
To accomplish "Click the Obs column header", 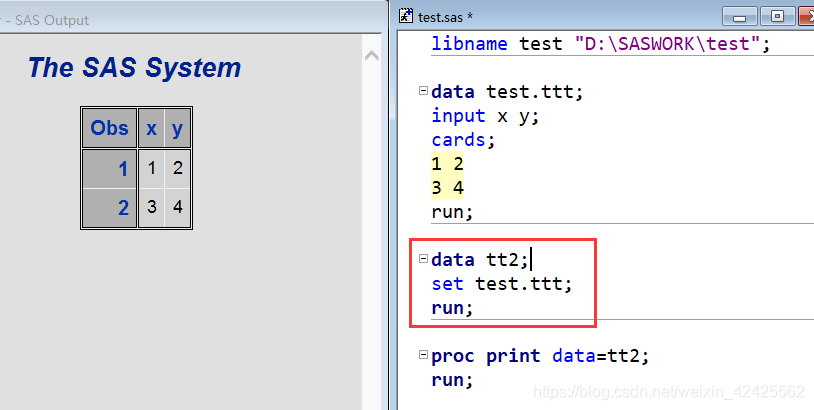I will pyautogui.click(x=110, y=128).
